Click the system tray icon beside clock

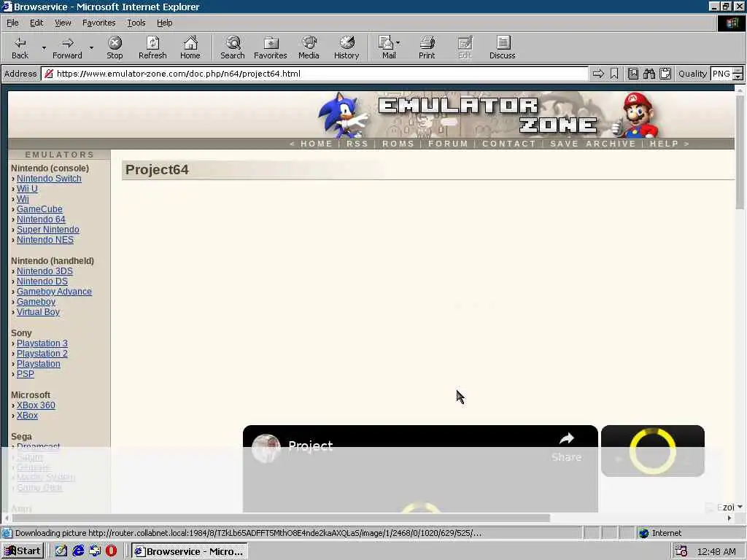tap(681, 551)
